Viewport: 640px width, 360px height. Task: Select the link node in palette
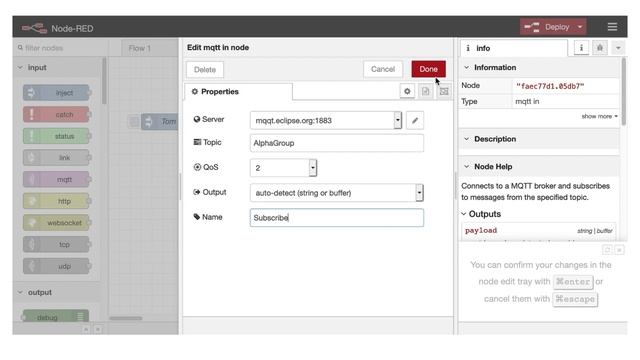[56, 158]
